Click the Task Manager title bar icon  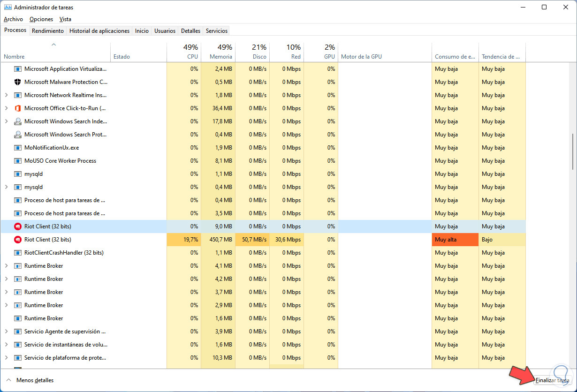[8, 8]
